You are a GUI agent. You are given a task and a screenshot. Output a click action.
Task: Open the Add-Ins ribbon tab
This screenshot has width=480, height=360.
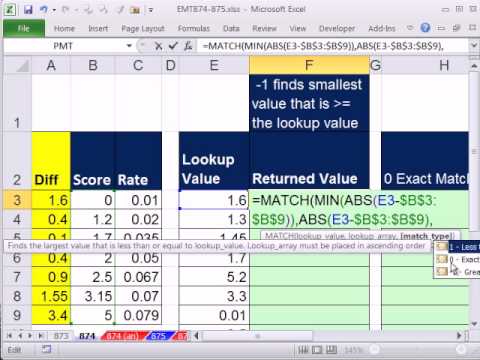point(382,29)
